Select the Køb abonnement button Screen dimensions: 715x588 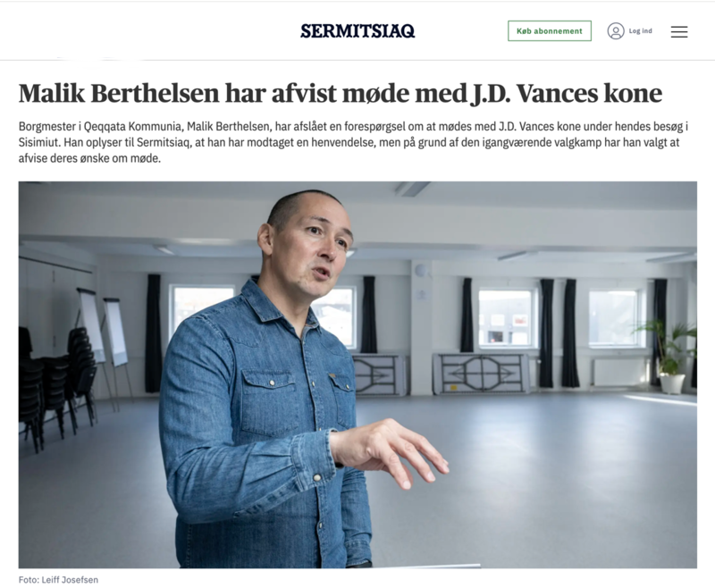pos(550,31)
